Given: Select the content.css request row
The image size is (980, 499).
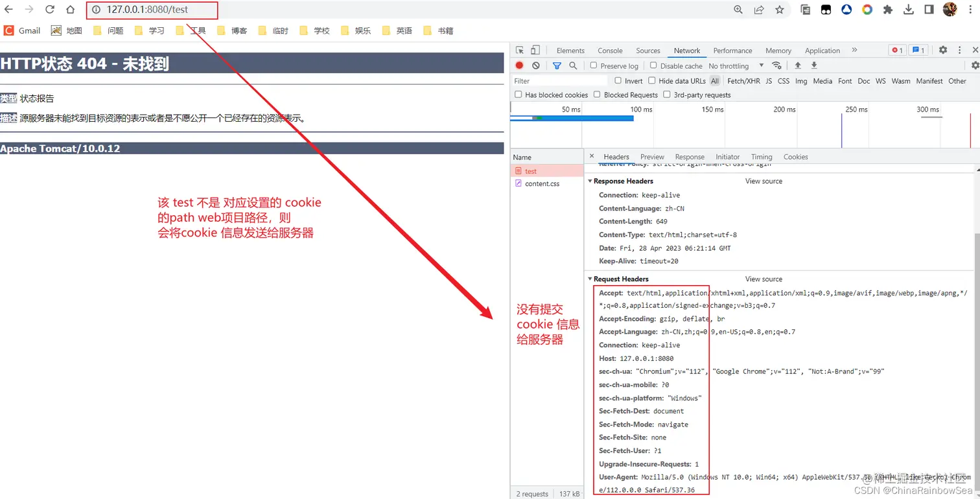Looking at the screenshot, I should pyautogui.click(x=547, y=183).
